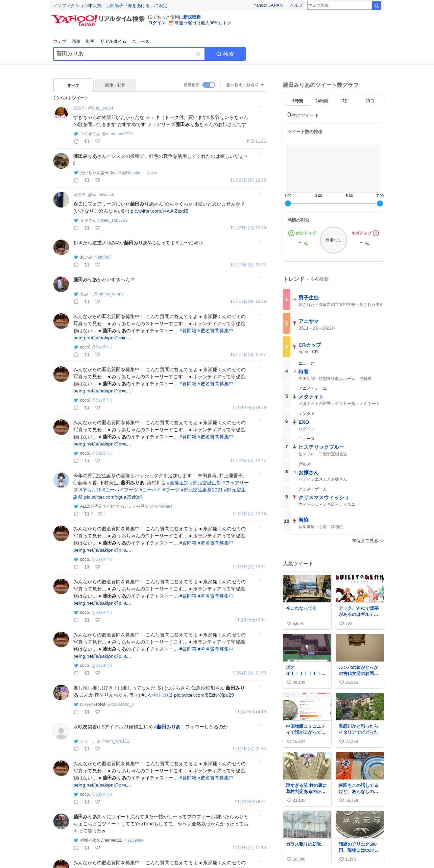Click the 6時間 graph tab
Image resolution: width=434 pixels, height=868 pixels.
pos(297,101)
